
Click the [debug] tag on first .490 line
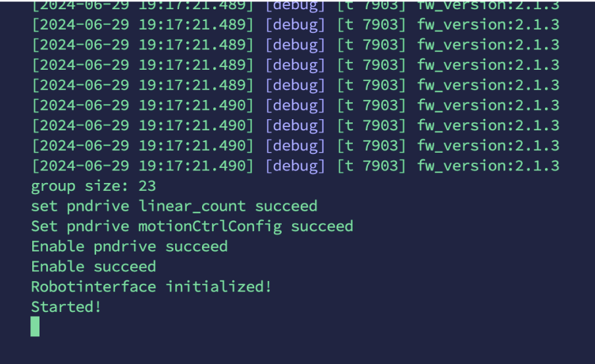pos(296,105)
